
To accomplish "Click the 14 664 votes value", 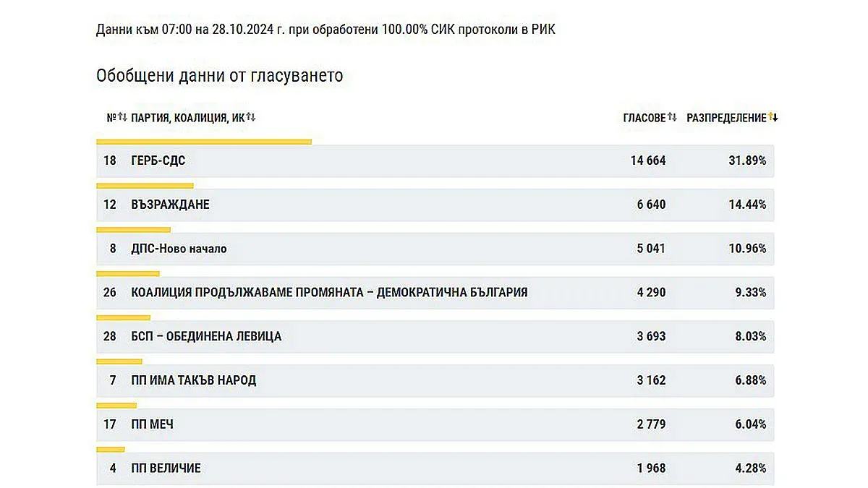I will tap(648, 160).
